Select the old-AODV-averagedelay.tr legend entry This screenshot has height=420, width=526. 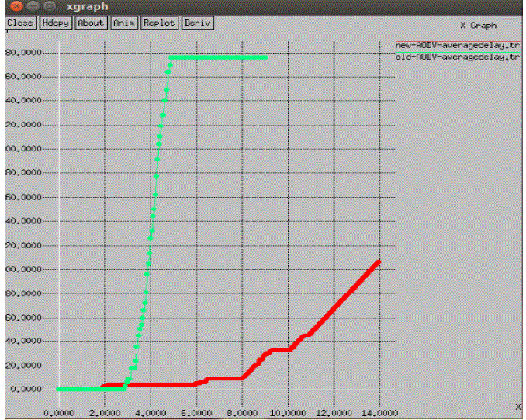point(457,57)
